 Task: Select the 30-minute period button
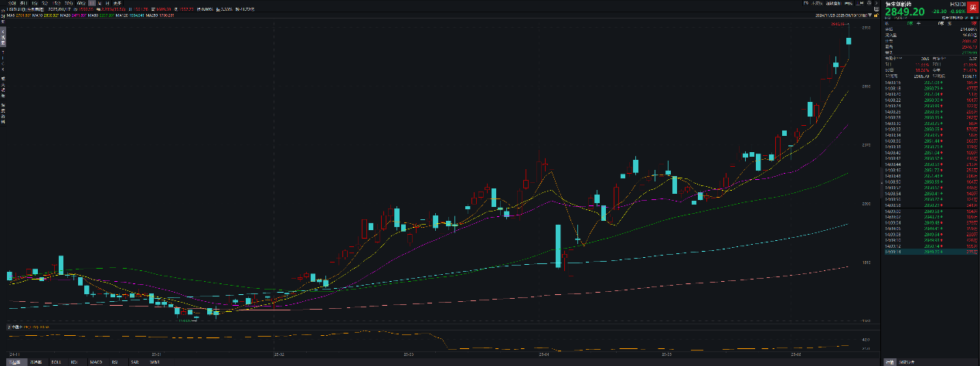click(x=69, y=3)
